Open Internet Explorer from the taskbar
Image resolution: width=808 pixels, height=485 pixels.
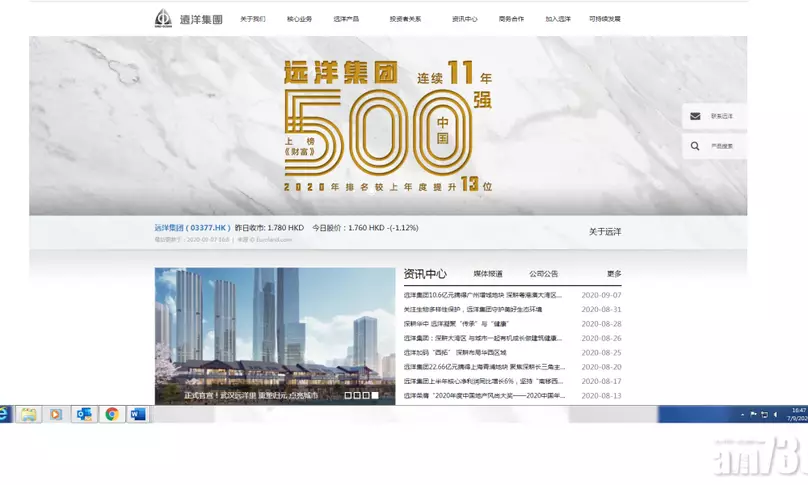tap(4, 414)
